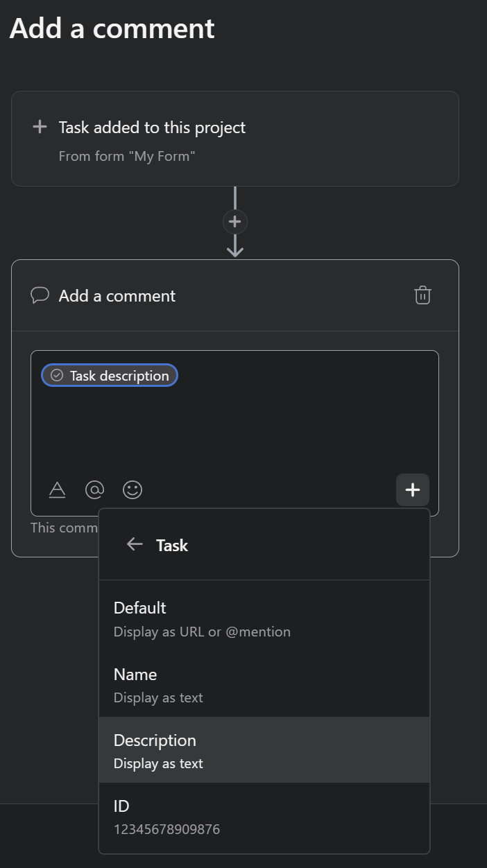Click the checkmark circle inside the Task description pill
This screenshot has height=868, width=487.
[x=55, y=375]
